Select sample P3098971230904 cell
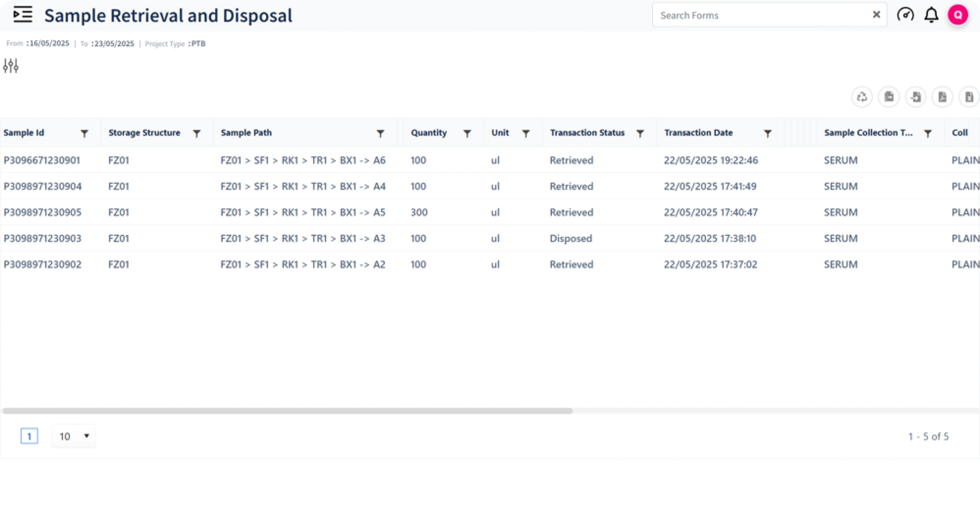 click(x=42, y=186)
